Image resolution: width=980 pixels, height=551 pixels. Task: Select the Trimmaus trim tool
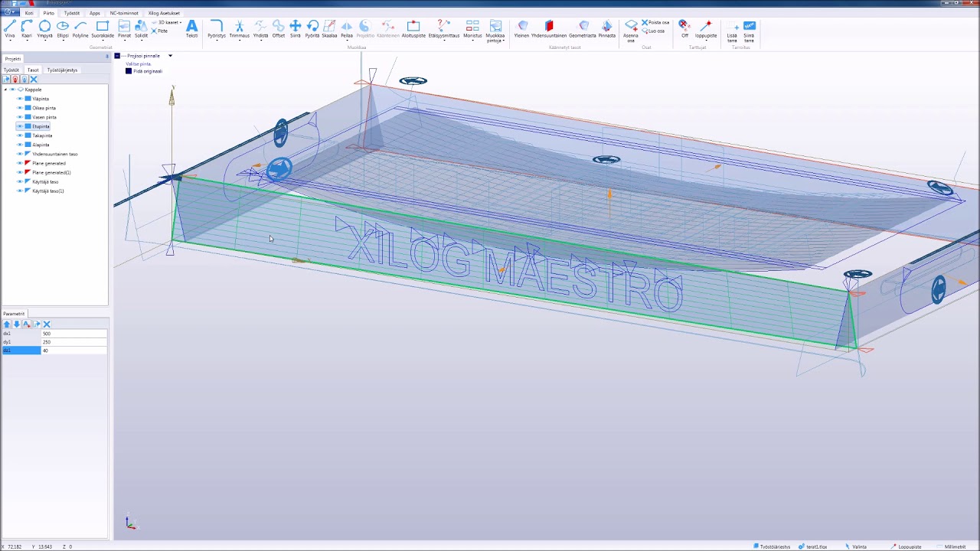click(x=239, y=29)
